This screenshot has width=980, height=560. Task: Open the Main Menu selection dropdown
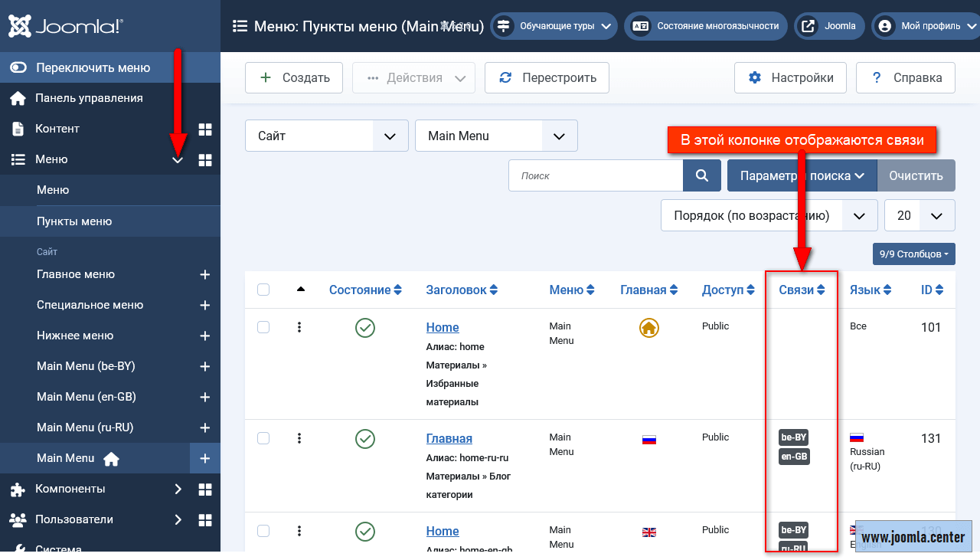coord(495,136)
